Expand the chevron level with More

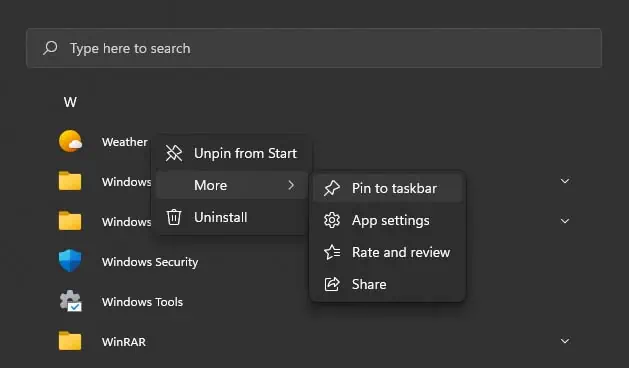pyautogui.click(x=565, y=181)
